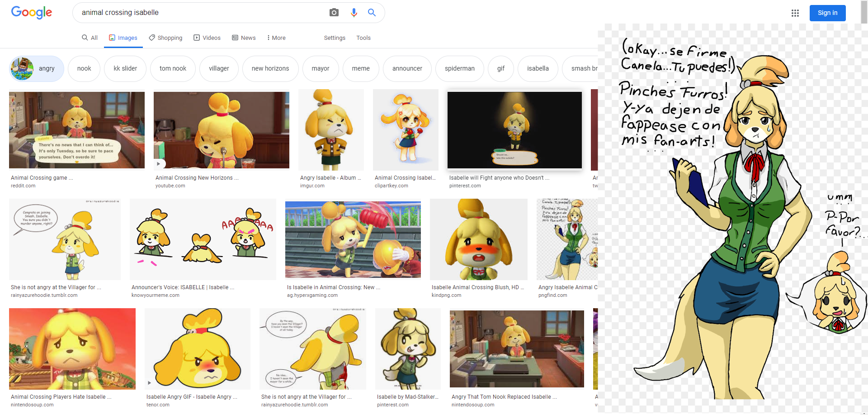Apply the 'villager' suggestion chip
The width and height of the screenshot is (868, 415).
pos(219,69)
